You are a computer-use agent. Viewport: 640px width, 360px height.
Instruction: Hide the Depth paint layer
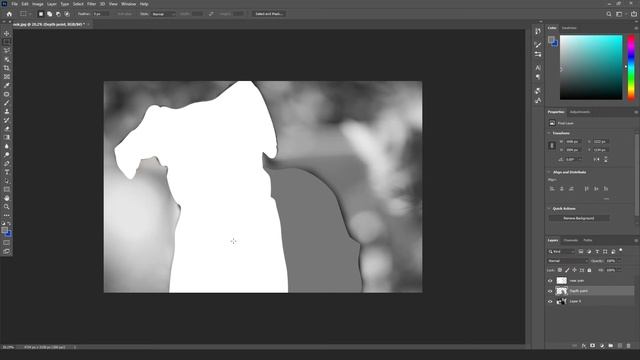(550, 291)
